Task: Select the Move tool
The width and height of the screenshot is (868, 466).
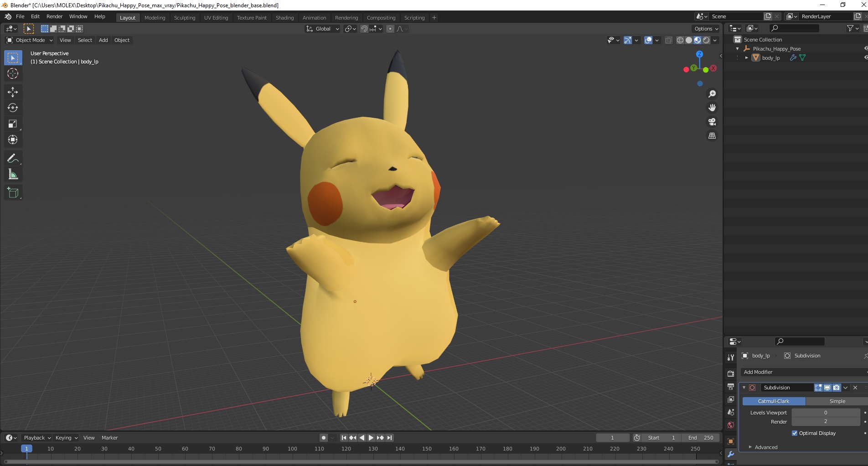Action: (13, 92)
